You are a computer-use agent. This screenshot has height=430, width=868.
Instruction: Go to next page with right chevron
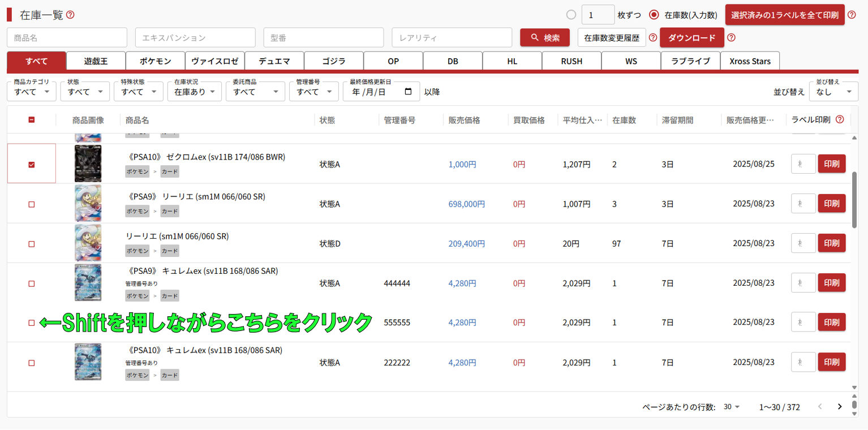pos(840,407)
